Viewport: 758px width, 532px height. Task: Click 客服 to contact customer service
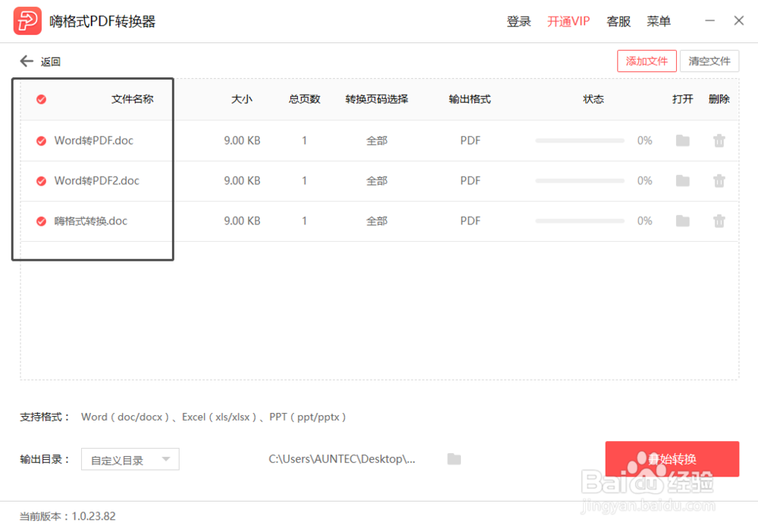[618, 21]
